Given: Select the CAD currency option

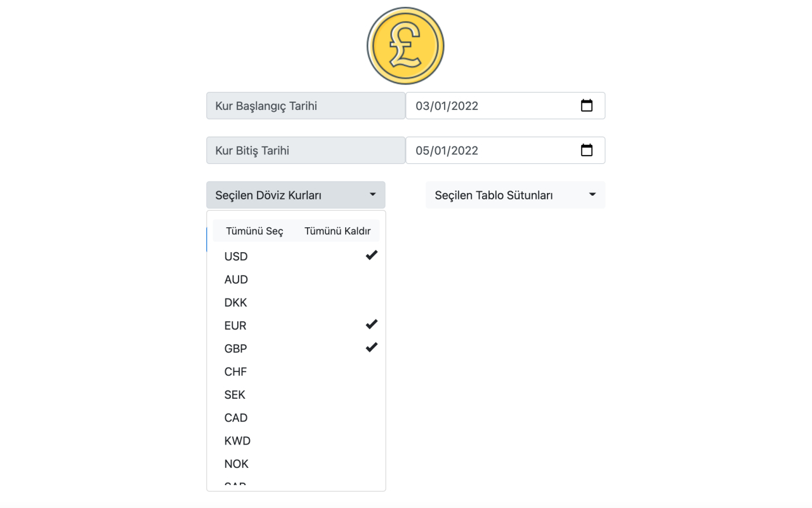Looking at the screenshot, I should coord(296,417).
